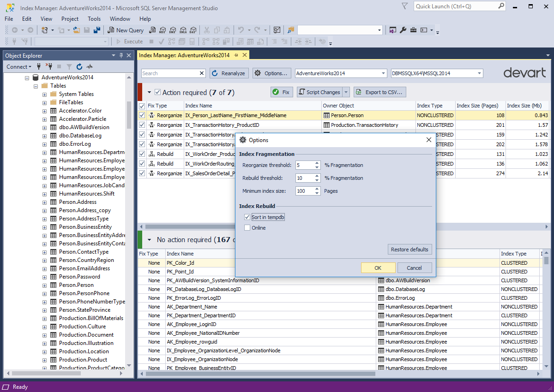Screen dimensions: 554x392
Task: Refresh the Object Explorer tree
Action: 79,66
